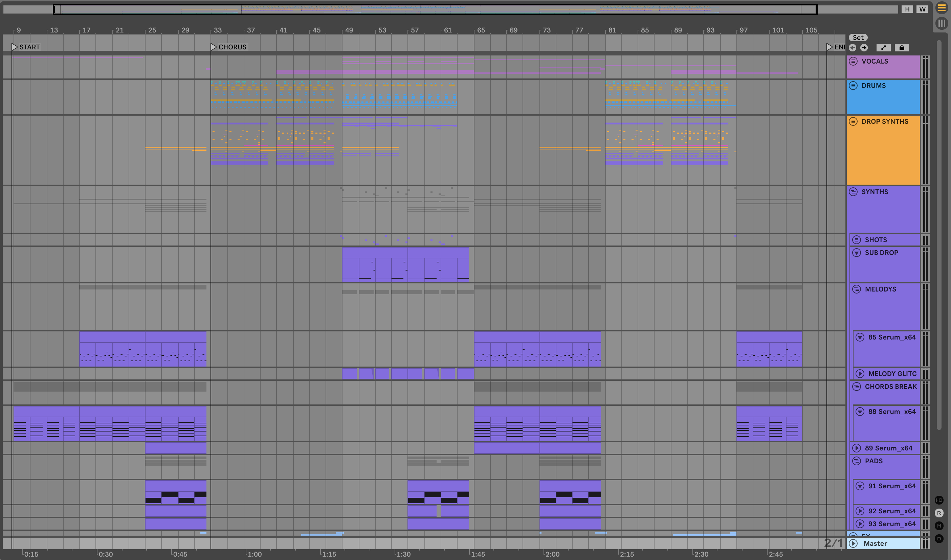Select the 85 Serum_x64 clip starting at bar 17

(112, 349)
